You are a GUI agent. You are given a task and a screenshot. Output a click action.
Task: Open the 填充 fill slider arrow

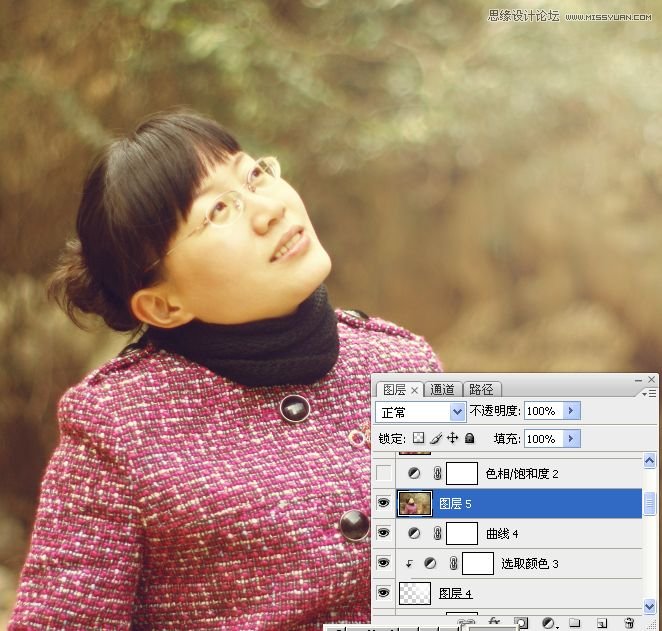571,439
